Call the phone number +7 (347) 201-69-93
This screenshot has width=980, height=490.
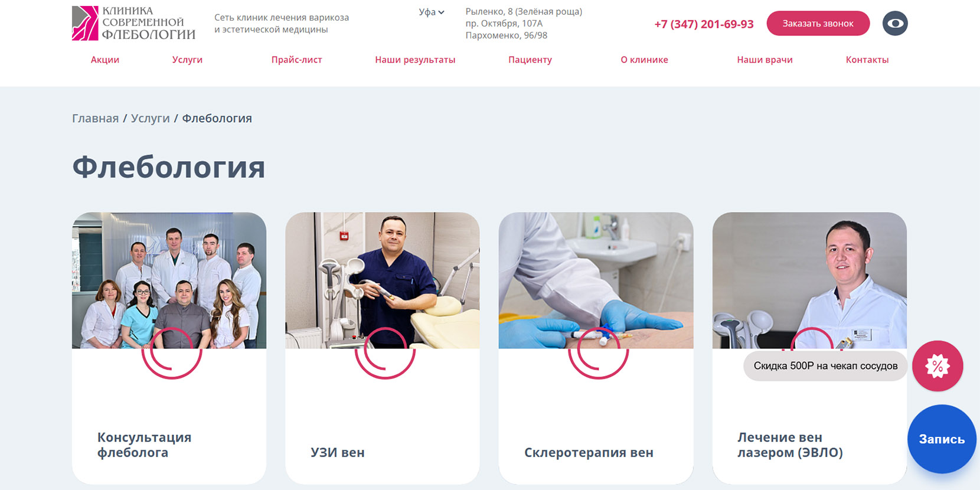(704, 24)
